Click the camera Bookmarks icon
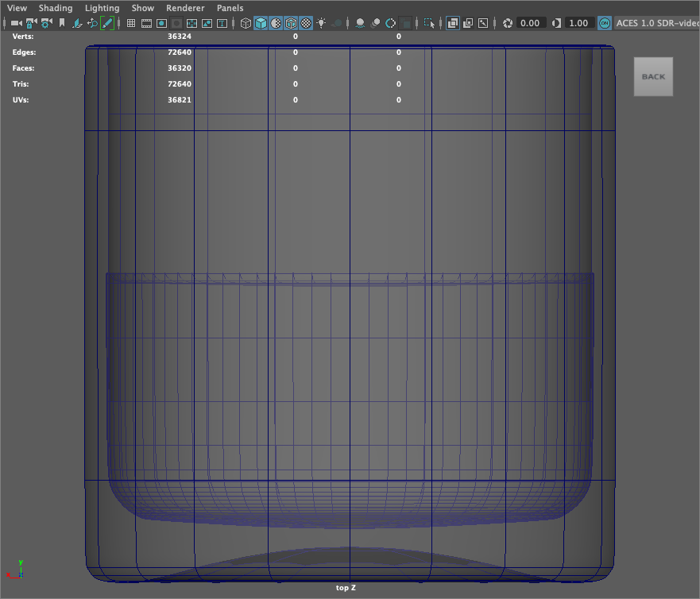This screenshot has width=700, height=599. [x=62, y=24]
